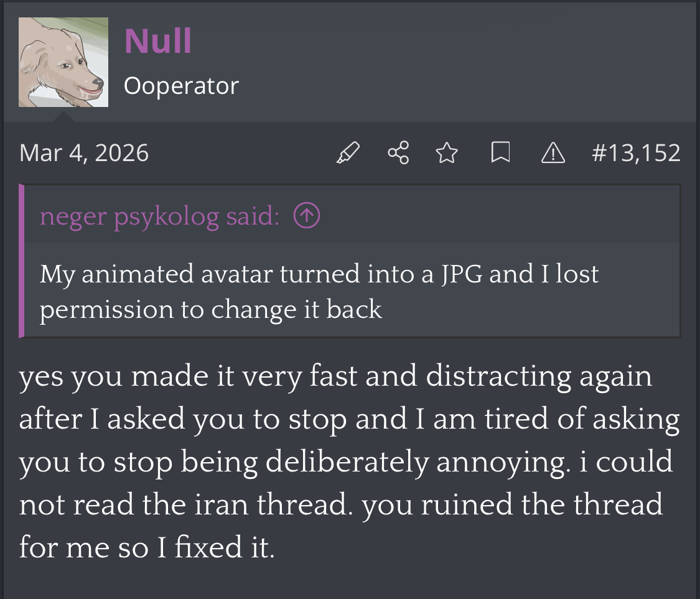Bookmark this post using the bookmark icon

point(500,152)
